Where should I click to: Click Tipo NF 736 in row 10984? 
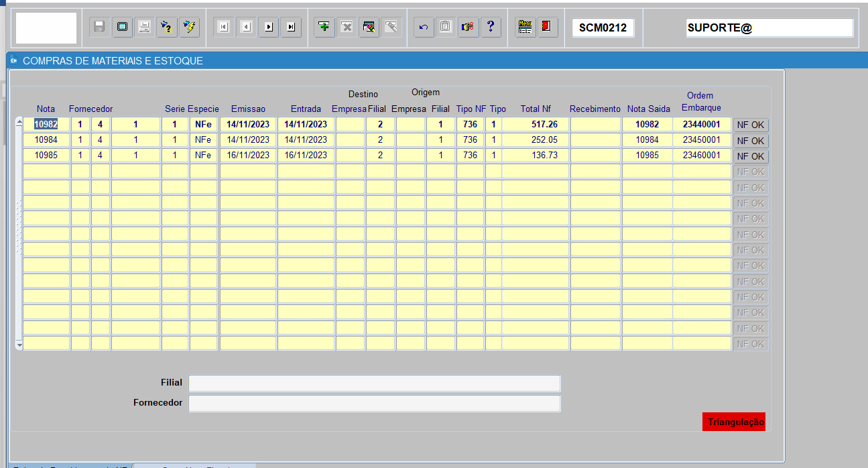[470, 139]
